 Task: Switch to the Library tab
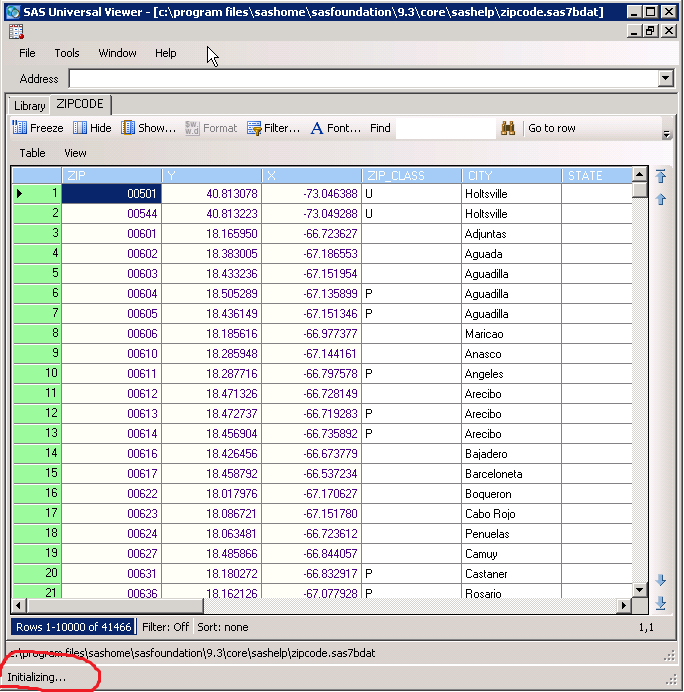(30, 106)
